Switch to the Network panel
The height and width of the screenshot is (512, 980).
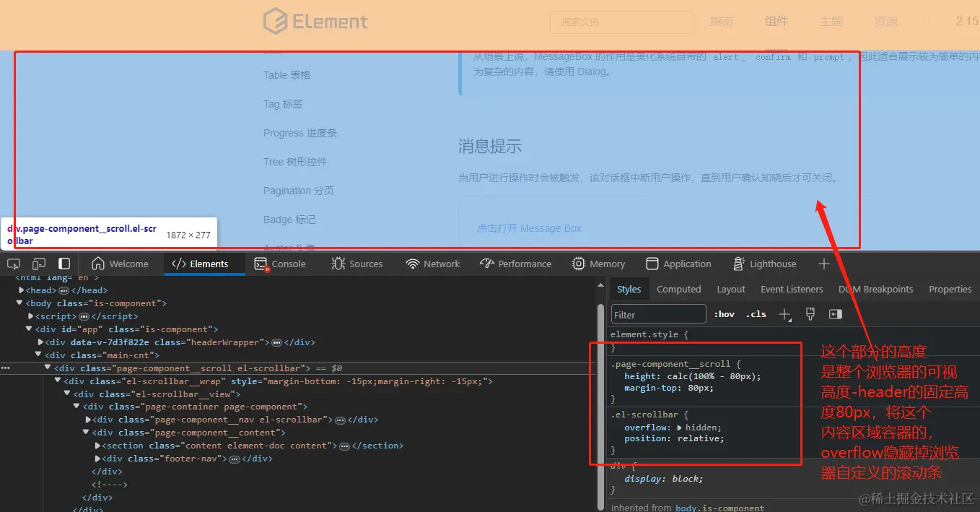pos(432,264)
